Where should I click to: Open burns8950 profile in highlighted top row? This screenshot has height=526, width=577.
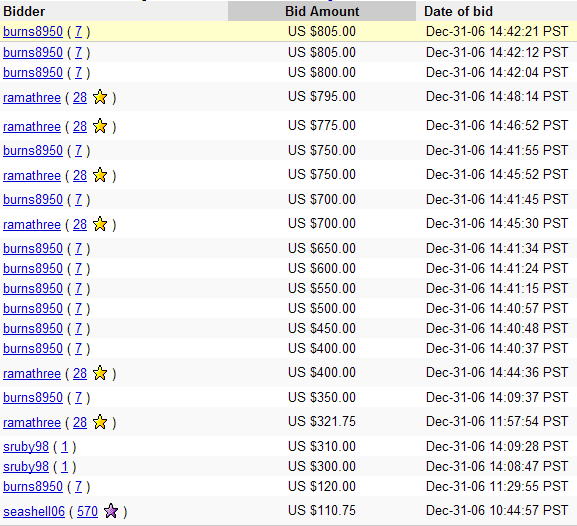[x=33, y=32]
